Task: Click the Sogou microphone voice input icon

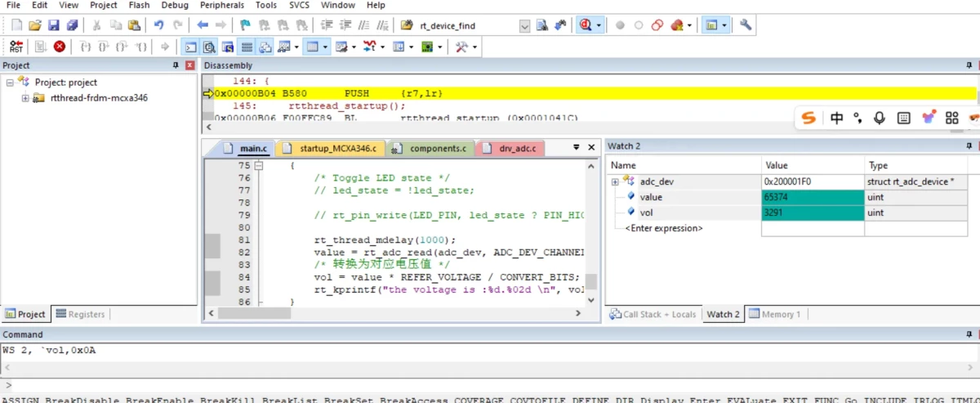Action: pyautogui.click(x=880, y=119)
